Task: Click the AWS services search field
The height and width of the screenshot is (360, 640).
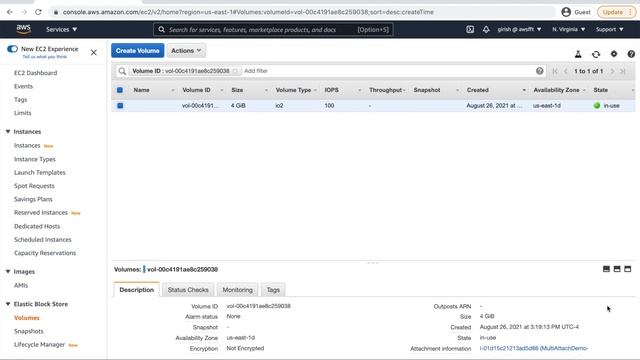Action: click(273, 29)
